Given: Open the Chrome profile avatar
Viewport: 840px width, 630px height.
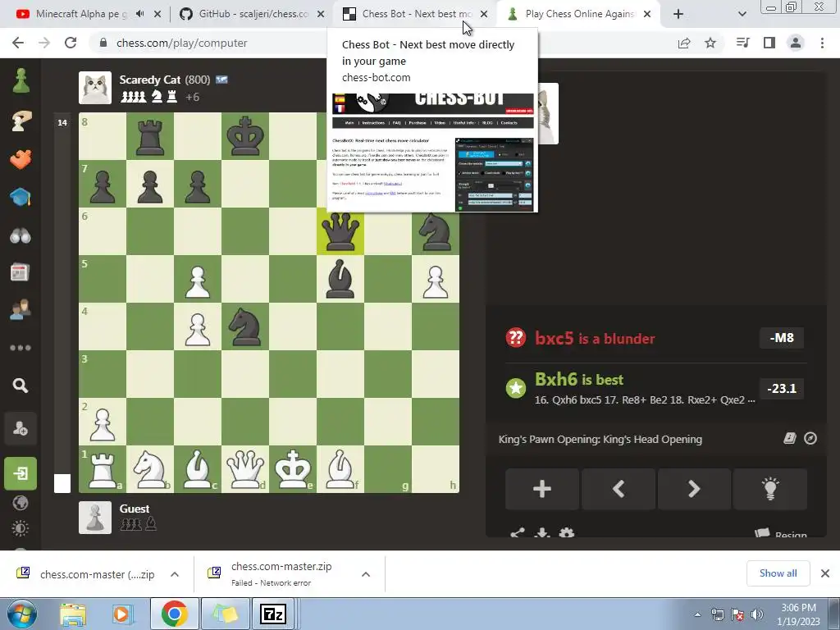Looking at the screenshot, I should click(x=796, y=43).
